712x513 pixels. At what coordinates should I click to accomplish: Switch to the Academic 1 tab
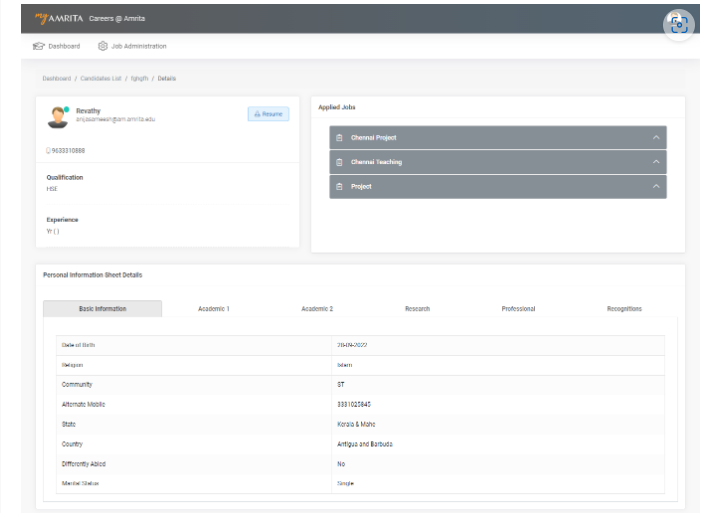pos(214,309)
